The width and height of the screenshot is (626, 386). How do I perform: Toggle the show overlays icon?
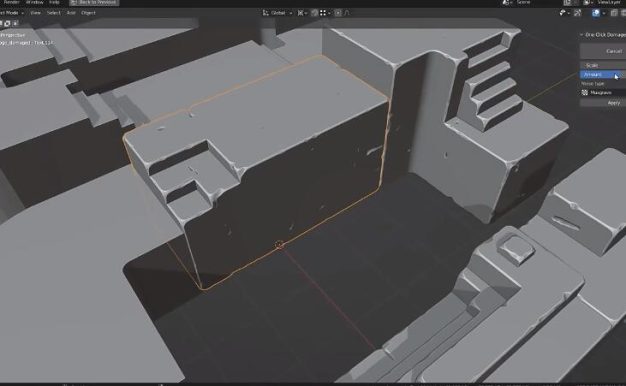point(596,13)
